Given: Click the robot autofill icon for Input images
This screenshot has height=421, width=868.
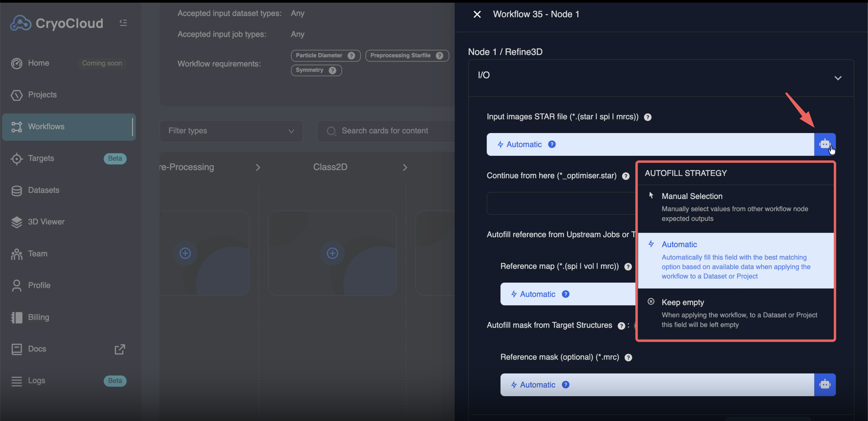Looking at the screenshot, I should click(x=825, y=144).
